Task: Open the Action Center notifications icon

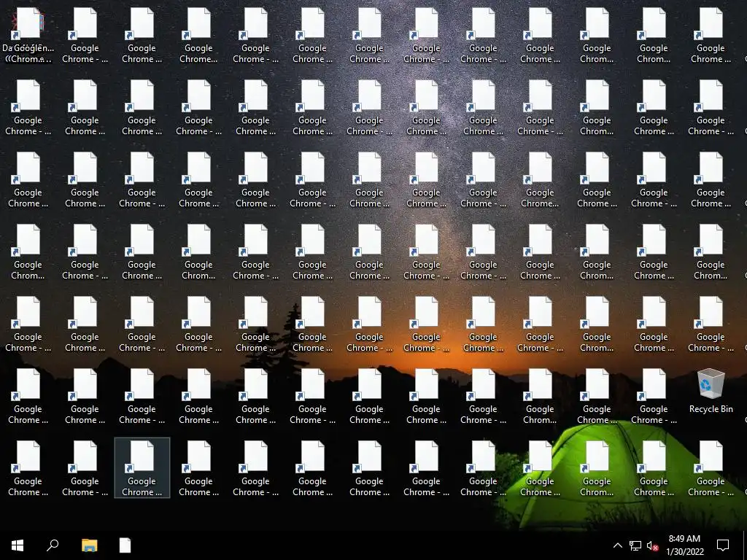Action: 723,545
